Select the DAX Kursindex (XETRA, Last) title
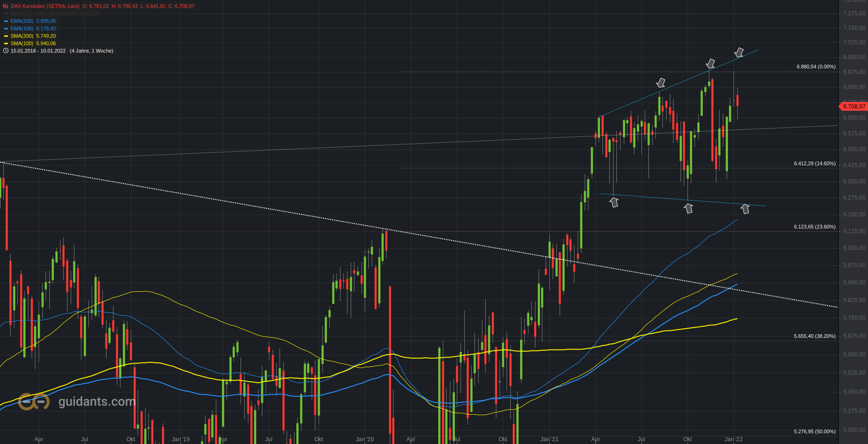Screen dimensions: 868x444 pyautogui.click(x=45, y=6)
